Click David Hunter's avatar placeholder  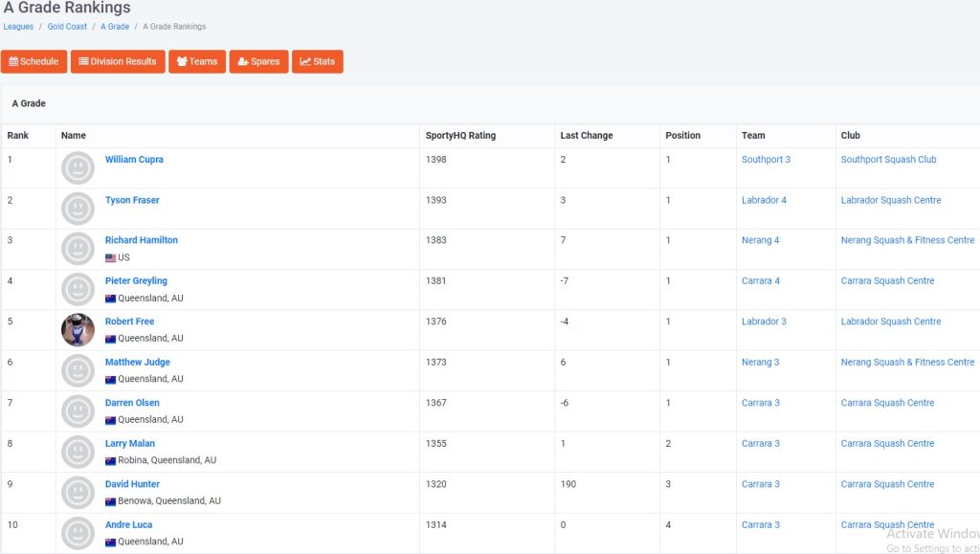78,492
